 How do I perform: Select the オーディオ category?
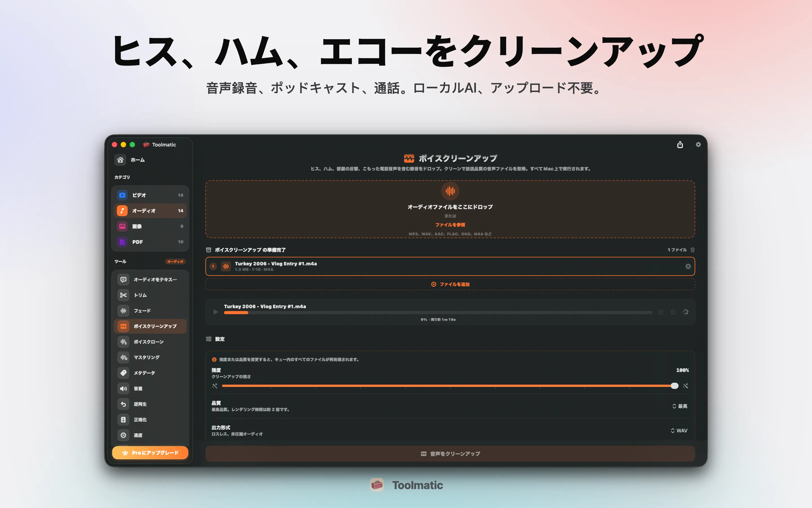click(150, 211)
